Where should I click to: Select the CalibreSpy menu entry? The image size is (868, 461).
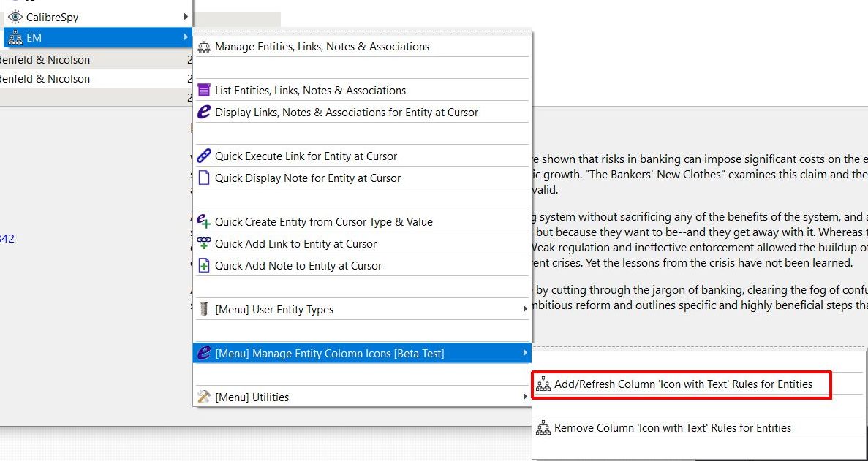click(x=98, y=17)
